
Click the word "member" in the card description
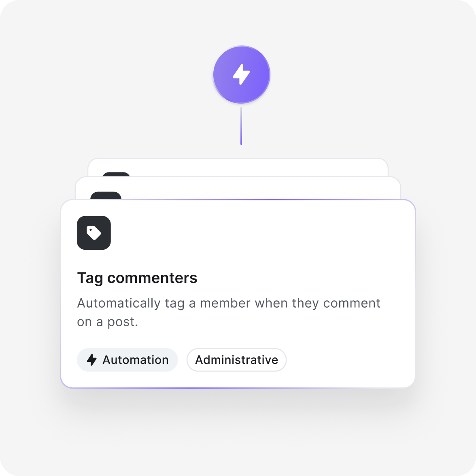coord(225,303)
